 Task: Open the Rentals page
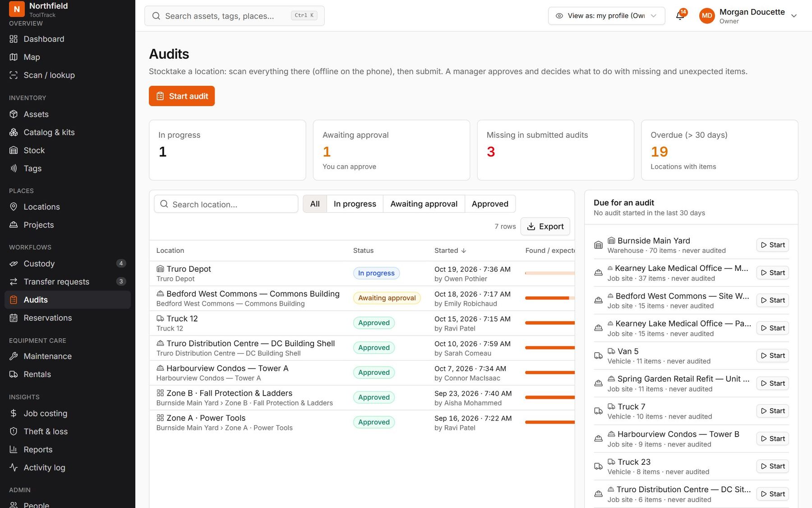68,374
